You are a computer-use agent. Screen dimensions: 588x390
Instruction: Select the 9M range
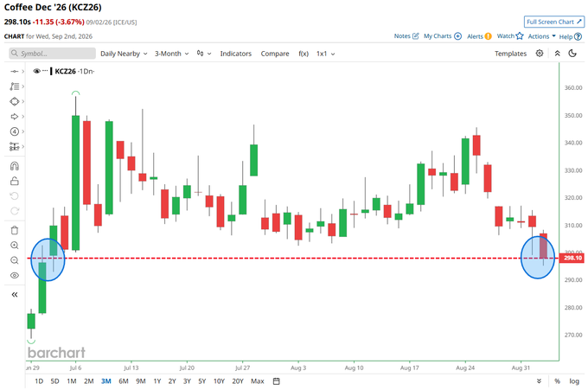(141, 381)
